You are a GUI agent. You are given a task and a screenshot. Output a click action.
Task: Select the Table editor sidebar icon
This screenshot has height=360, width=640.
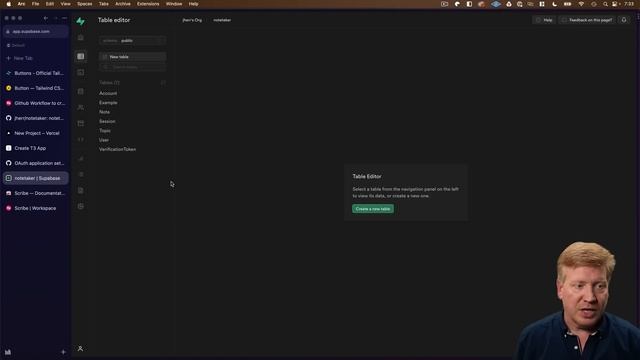pyautogui.click(x=81, y=56)
